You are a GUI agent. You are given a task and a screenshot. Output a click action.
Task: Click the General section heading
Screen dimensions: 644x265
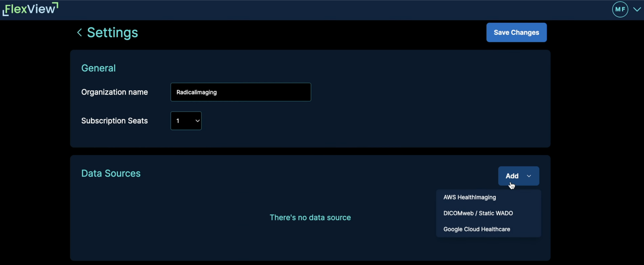[x=98, y=68]
